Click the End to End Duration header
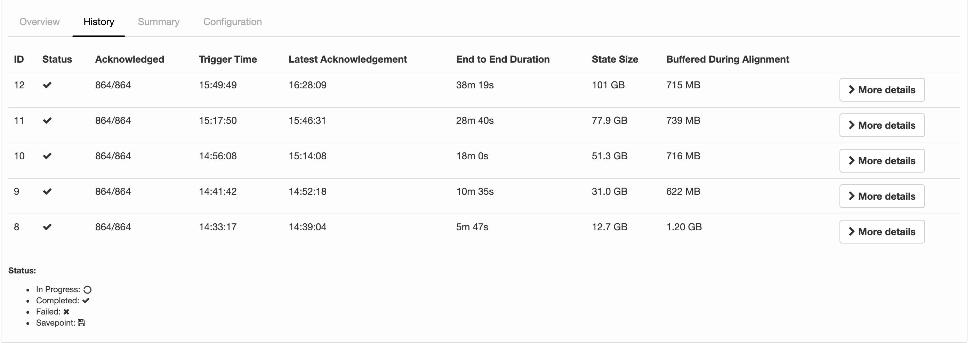 tap(503, 59)
